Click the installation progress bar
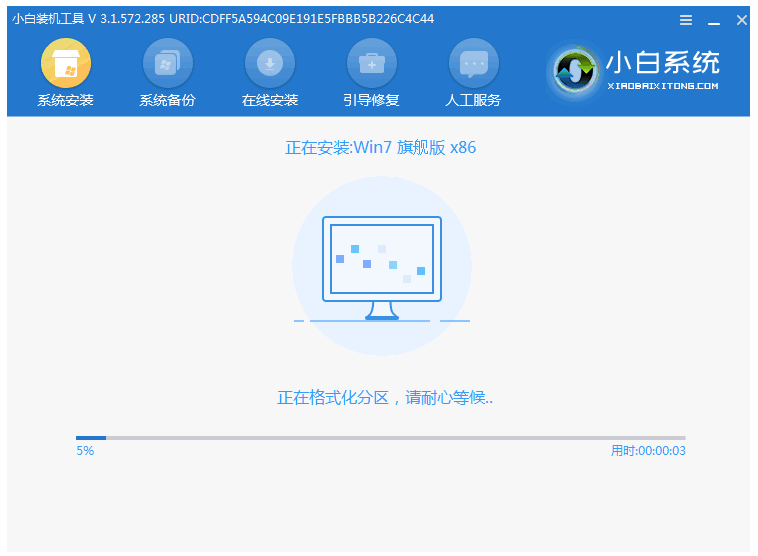 [x=380, y=438]
